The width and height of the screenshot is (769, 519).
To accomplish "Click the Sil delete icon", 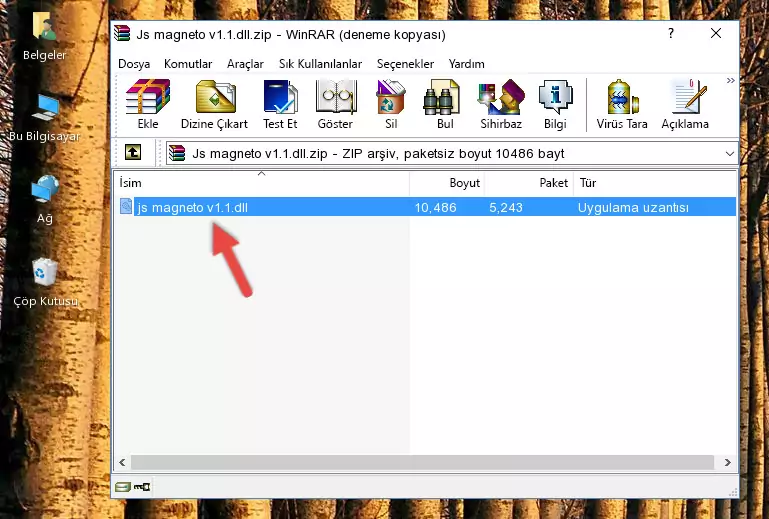I will click(x=391, y=104).
